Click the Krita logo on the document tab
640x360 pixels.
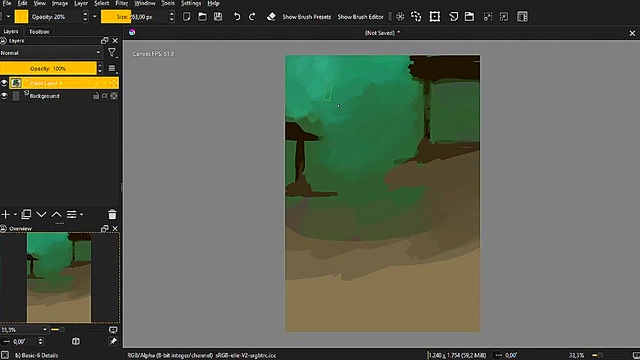click(x=132, y=32)
